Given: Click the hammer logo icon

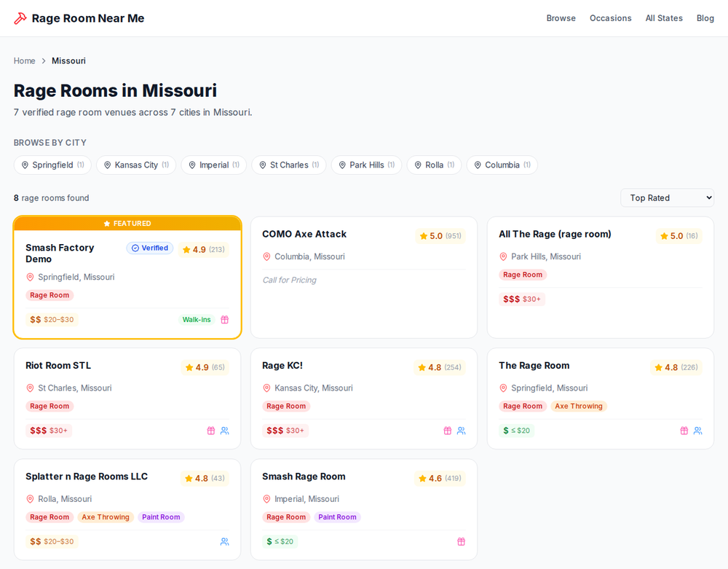Looking at the screenshot, I should pyautogui.click(x=20, y=18).
